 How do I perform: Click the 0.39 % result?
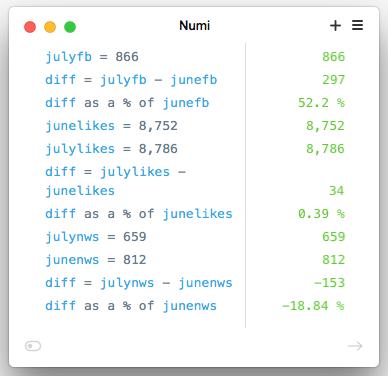coord(321,214)
